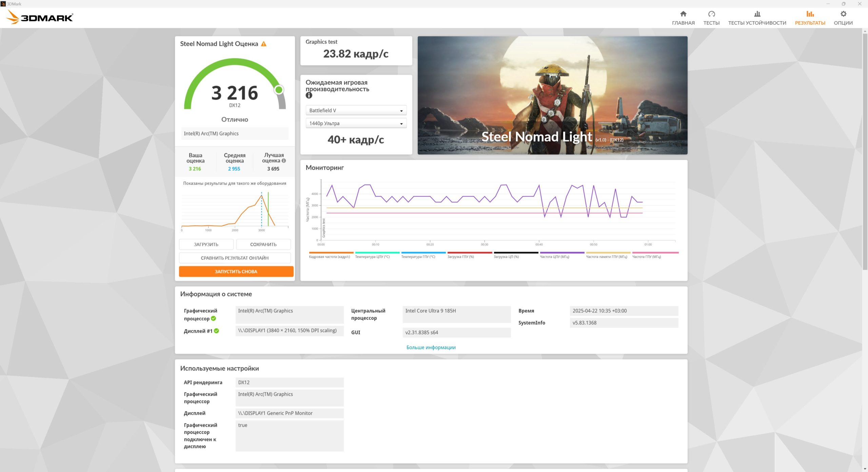868x472 pixels.
Task: Select the РЕЗУЛЬТАТЫ tab
Action: tap(810, 18)
